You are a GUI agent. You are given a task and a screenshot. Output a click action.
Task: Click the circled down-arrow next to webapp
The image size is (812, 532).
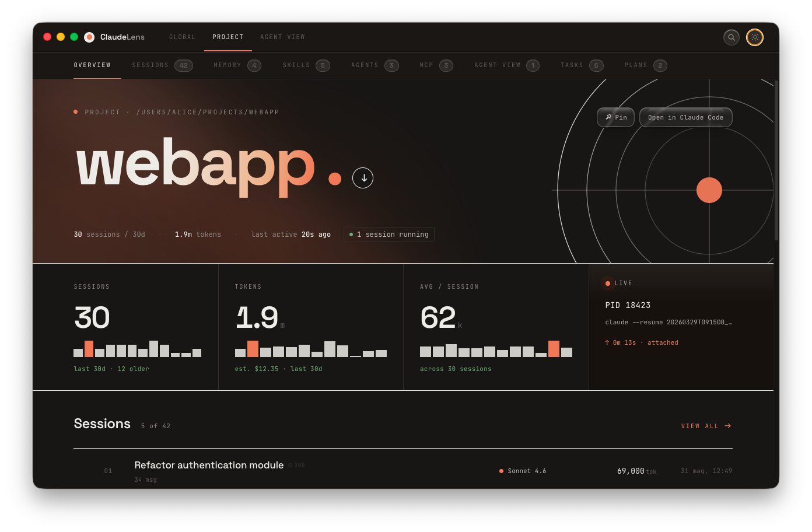[363, 178]
